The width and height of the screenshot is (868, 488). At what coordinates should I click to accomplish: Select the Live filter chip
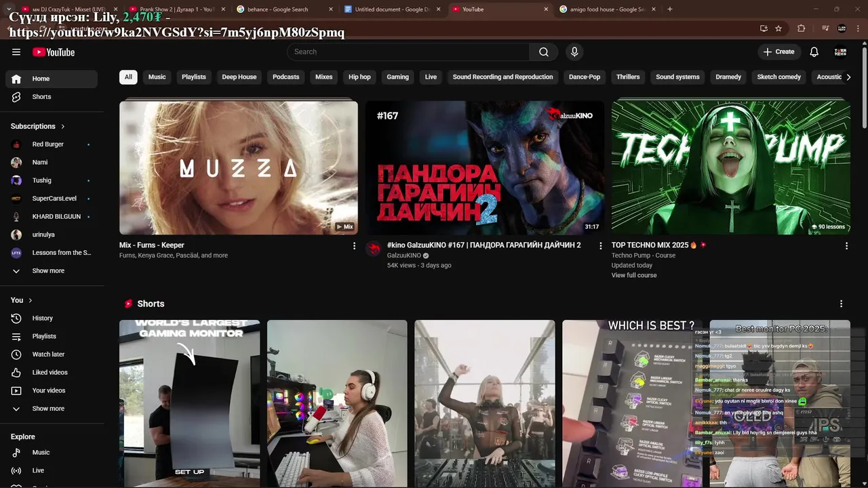pyautogui.click(x=431, y=77)
